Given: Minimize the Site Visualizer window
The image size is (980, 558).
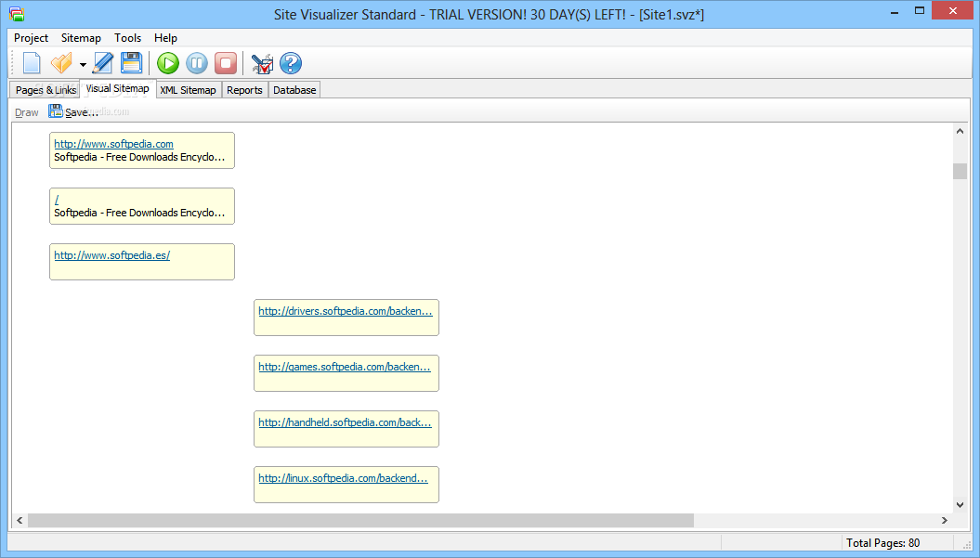Looking at the screenshot, I should point(895,11).
